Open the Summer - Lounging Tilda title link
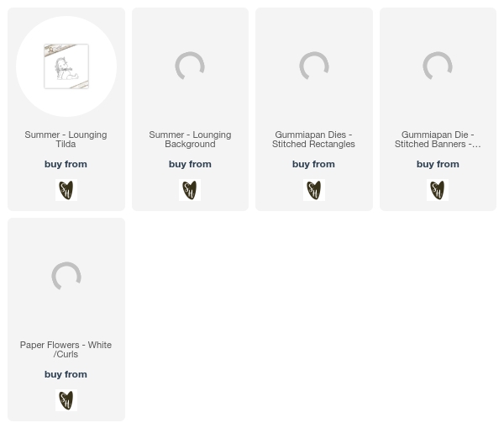504x428 pixels. (x=66, y=140)
